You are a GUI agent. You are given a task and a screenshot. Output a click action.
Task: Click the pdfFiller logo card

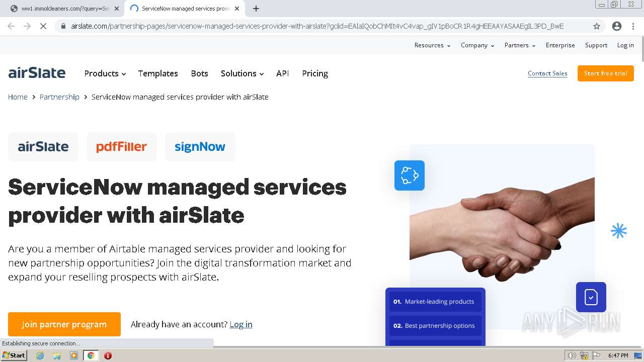point(122,147)
